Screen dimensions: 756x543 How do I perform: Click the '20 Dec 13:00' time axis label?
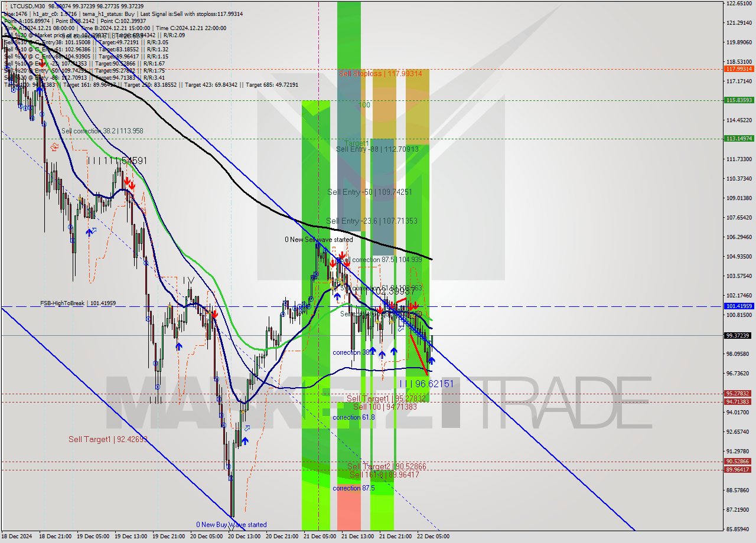[x=244, y=537]
